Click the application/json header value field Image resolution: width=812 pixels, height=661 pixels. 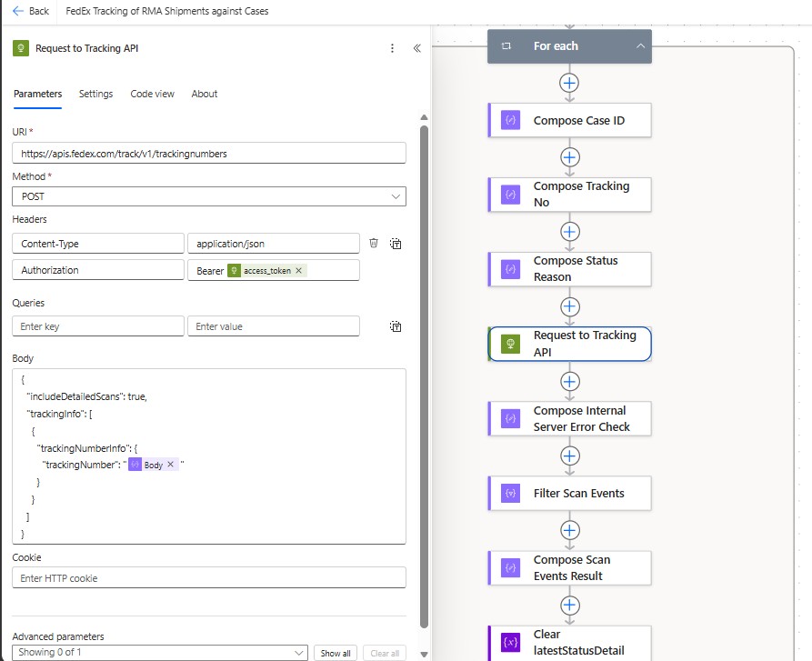(x=274, y=244)
